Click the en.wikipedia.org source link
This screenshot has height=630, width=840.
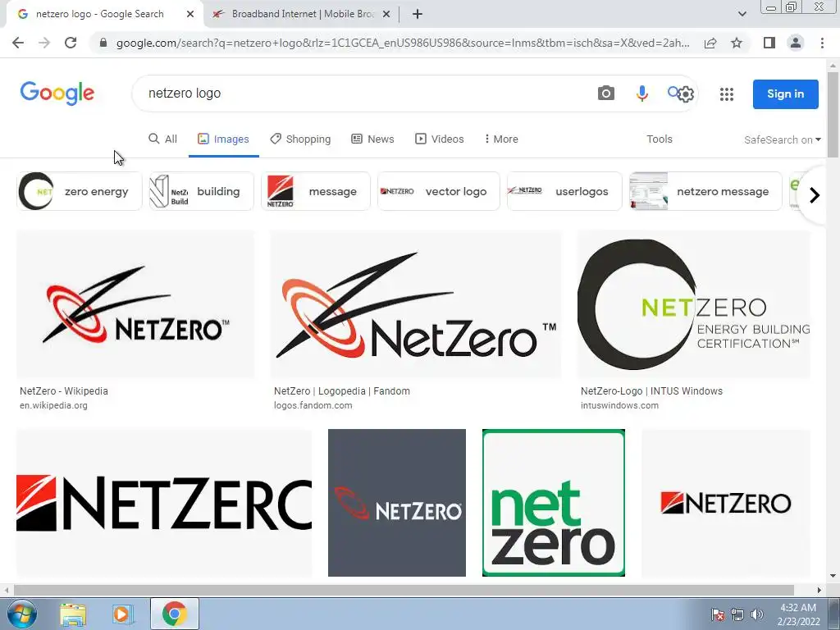point(53,405)
